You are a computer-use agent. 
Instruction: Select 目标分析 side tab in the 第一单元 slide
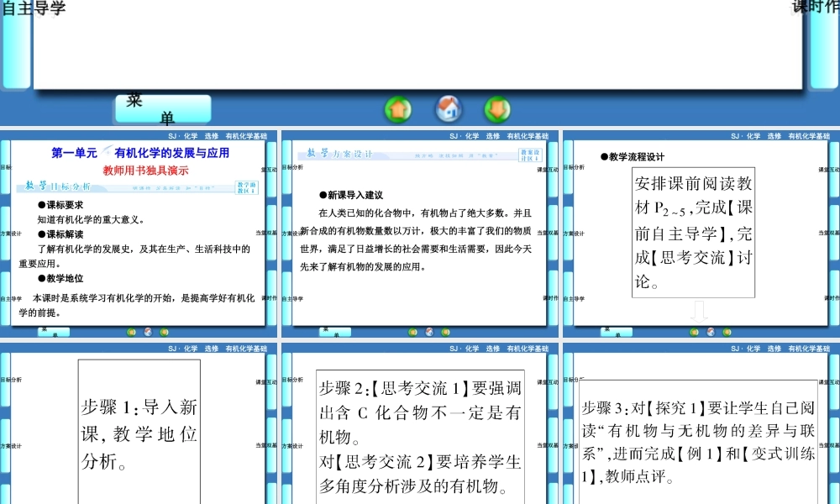[x=5, y=167]
